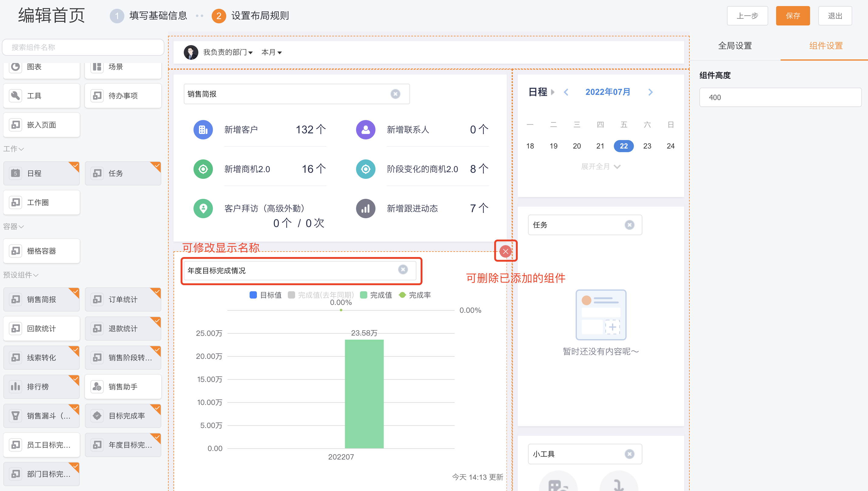
Task: Toggle the checked 退款统计 component
Action: pos(123,329)
